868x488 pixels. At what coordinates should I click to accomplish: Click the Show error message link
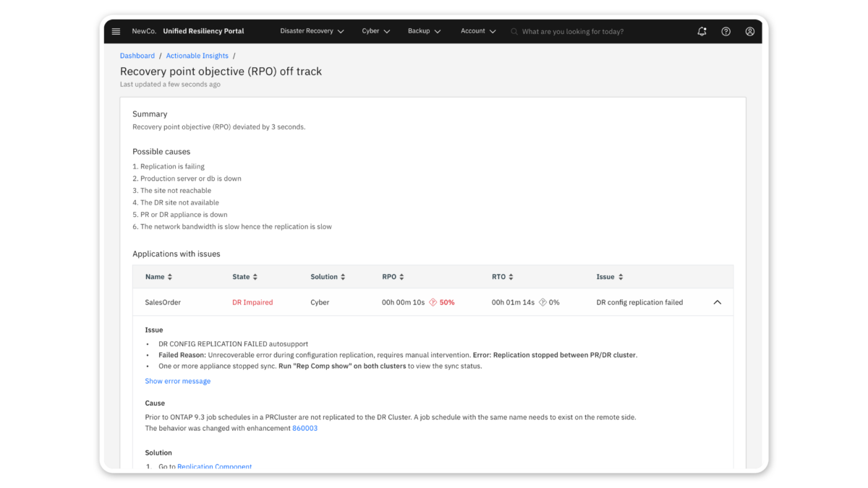(x=178, y=381)
